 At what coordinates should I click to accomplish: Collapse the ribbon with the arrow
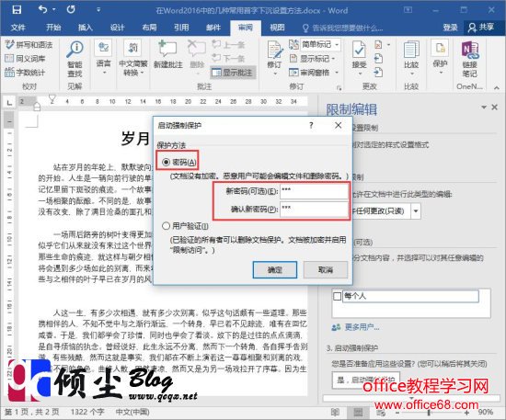[496, 87]
